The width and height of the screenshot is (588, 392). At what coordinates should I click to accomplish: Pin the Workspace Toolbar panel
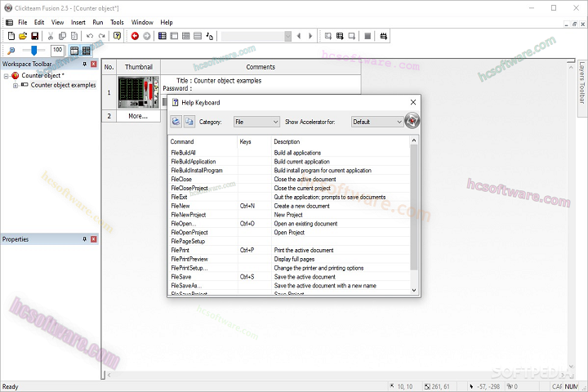84,65
